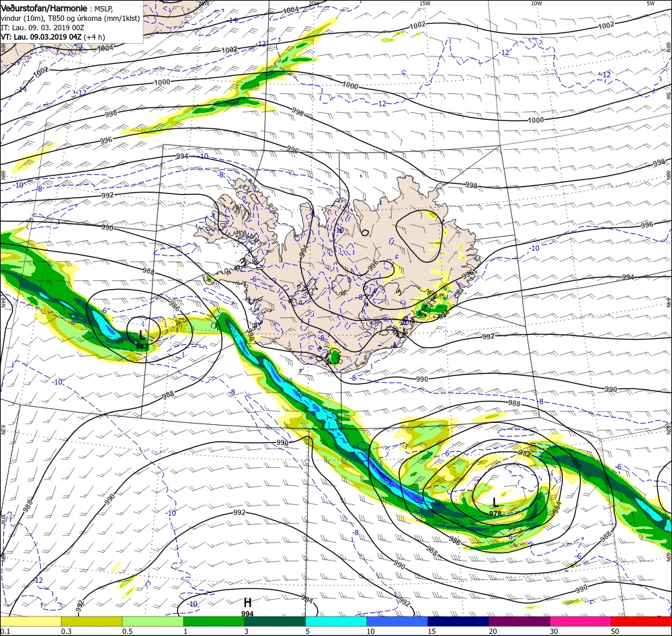Viewport: 672px width, 636px height.
Task: Click the light green 0.5 mm legend swatch
Action: click(153, 622)
